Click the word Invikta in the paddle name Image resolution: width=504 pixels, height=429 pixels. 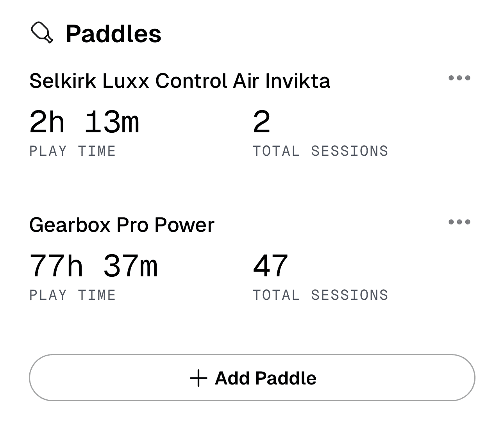coord(298,81)
